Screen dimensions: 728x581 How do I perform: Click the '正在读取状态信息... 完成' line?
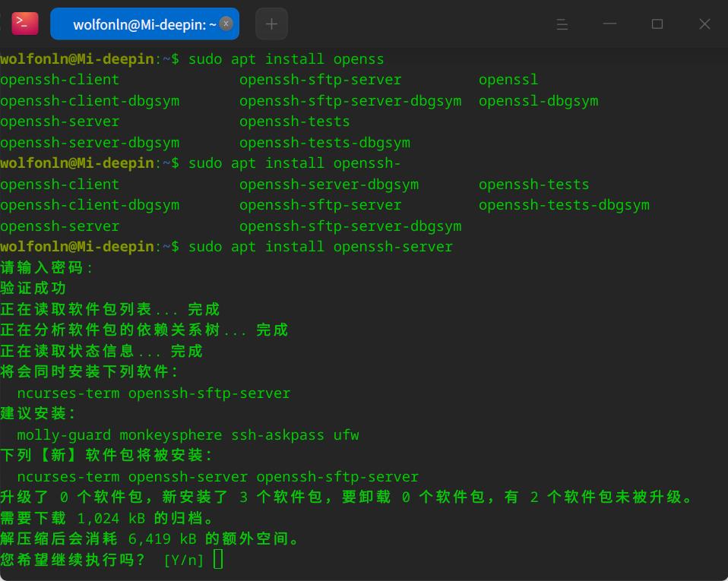coord(101,351)
